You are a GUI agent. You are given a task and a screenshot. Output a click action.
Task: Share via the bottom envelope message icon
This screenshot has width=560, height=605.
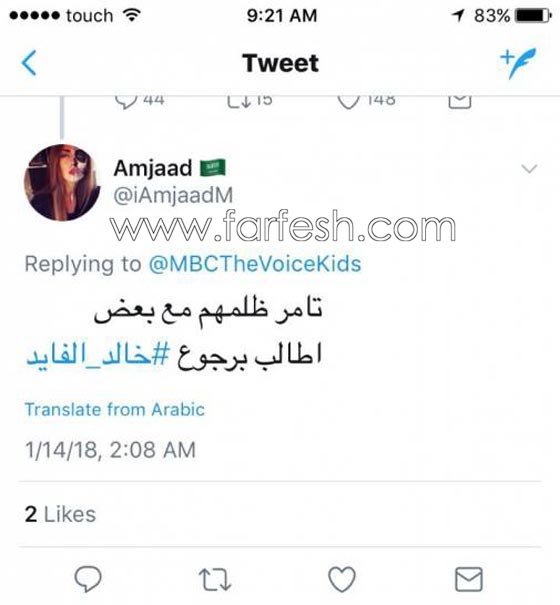[x=469, y=579]
